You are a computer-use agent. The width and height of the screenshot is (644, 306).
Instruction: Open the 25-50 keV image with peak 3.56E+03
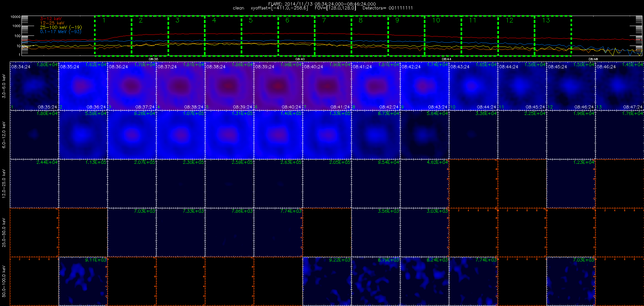point(376,232)
